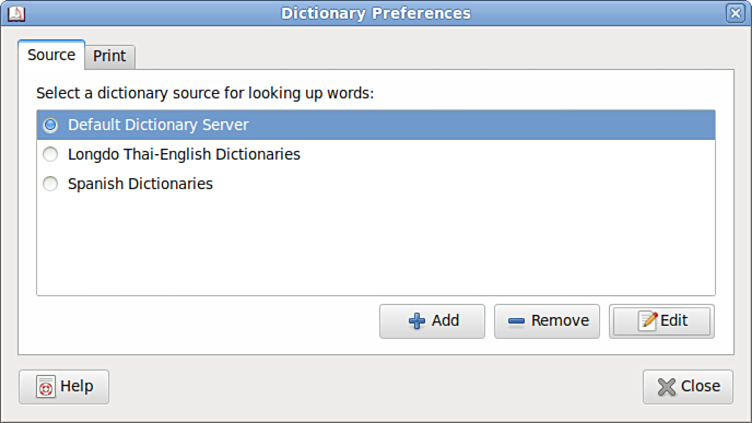Image resolution: width=752 pixels, height=423 pixels.
Task: Click the Dictionary Preferences window title
Action: [x=375, y=13]
